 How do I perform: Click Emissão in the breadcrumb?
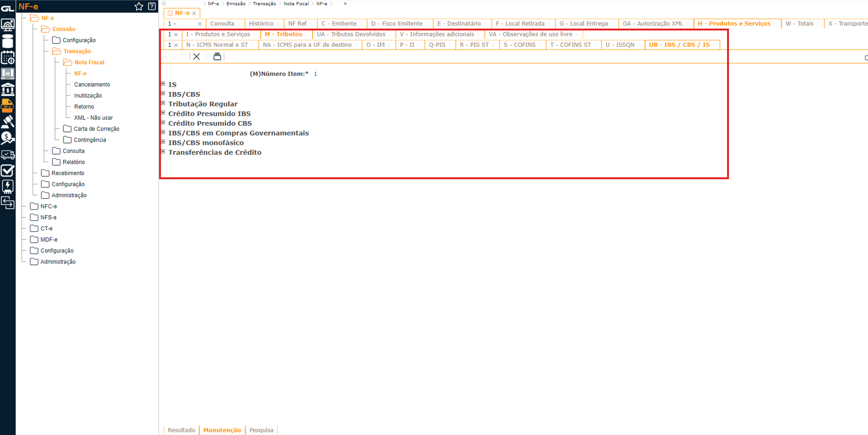[236, 4]
